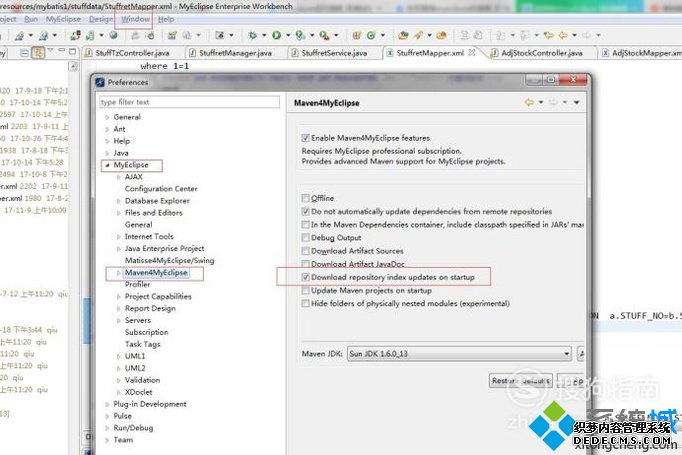The height and width of the screenshot is (455, 682).
Task: Expand the Java preferences tree node
Action: pyautogui.click(x=107, y=153)
